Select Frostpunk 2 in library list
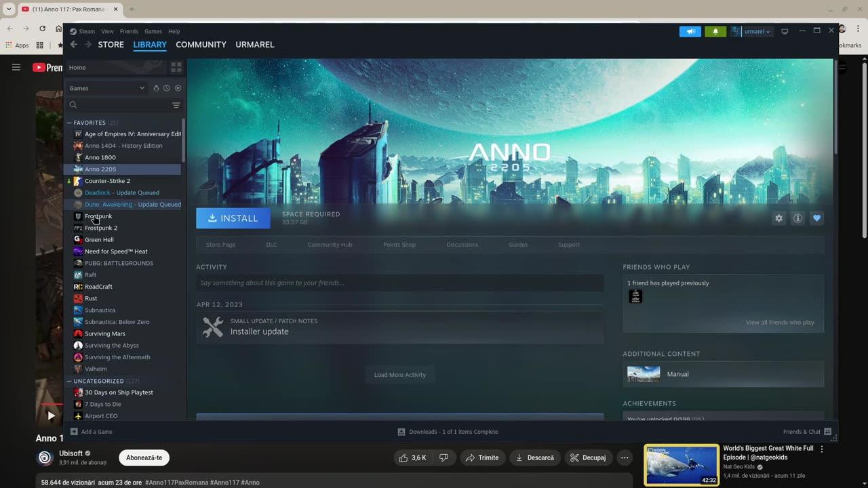868x488 pixels. click(x=123, y=228)
